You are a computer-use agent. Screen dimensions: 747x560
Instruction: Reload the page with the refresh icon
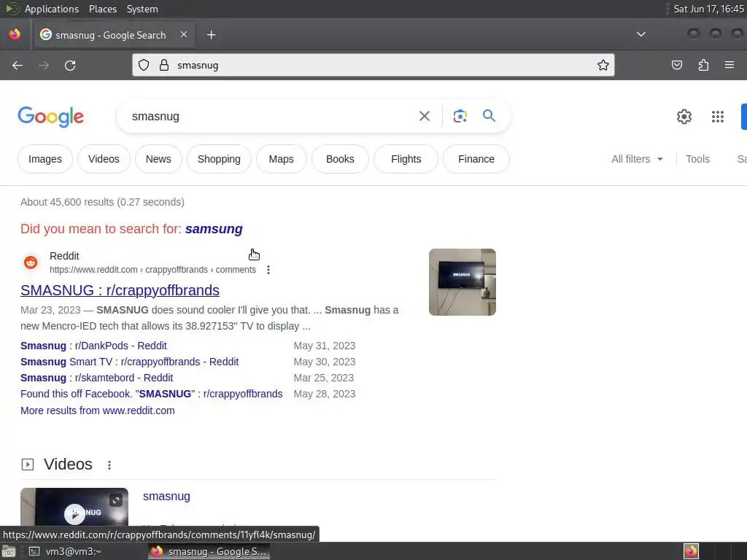pos(70,65)
